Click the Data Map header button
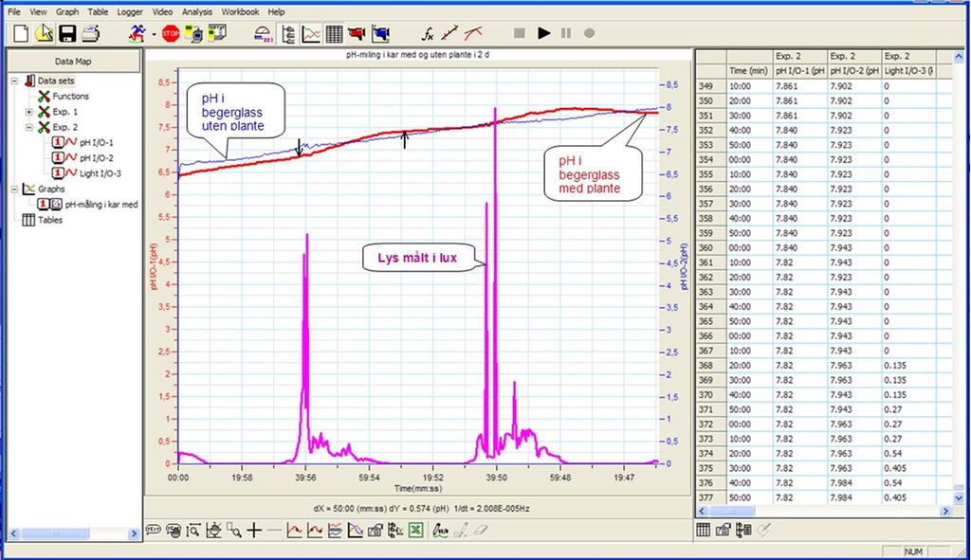The height and width of the screenshot is (560, 971). (72, 61)
